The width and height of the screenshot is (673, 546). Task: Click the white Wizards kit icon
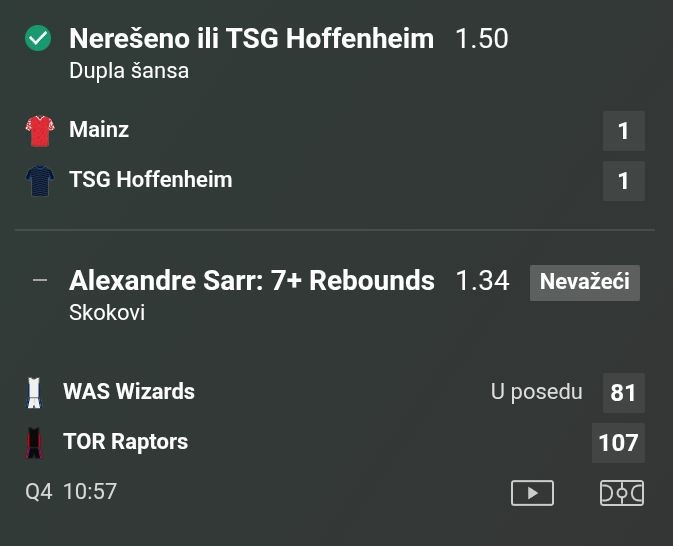36,392
